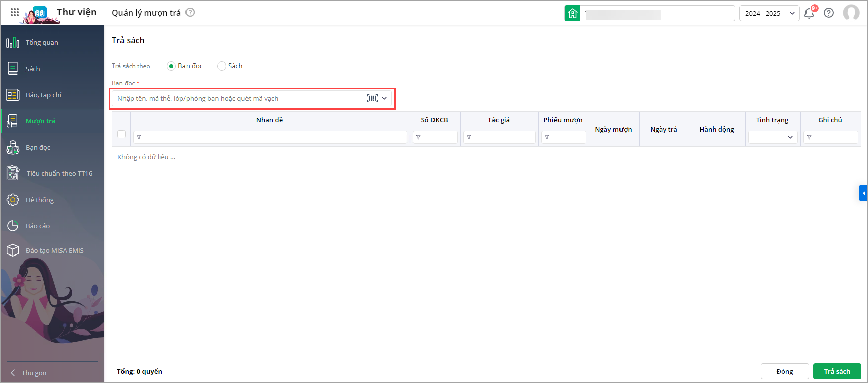The width and height of the screenshot is (868, 383).
Task: Click Thu gọn to collapse sidebar
Action: tap(34, 373)
